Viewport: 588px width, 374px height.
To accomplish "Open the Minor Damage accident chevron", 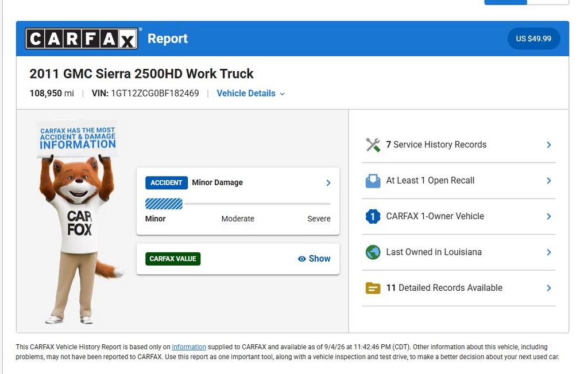I will [x=328, y=182].
